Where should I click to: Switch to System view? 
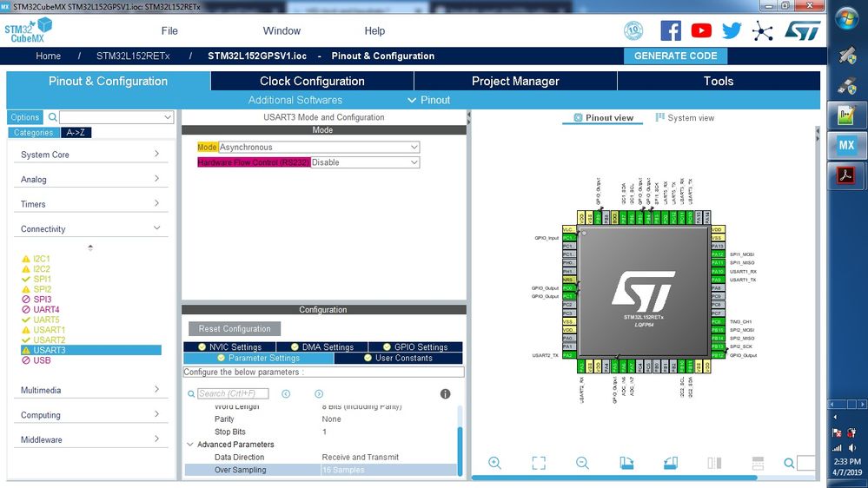tap(685, 118)
